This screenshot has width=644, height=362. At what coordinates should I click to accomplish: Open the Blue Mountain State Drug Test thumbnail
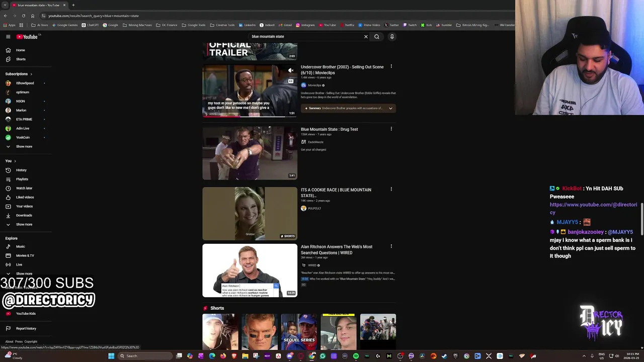tap(250, 153)
